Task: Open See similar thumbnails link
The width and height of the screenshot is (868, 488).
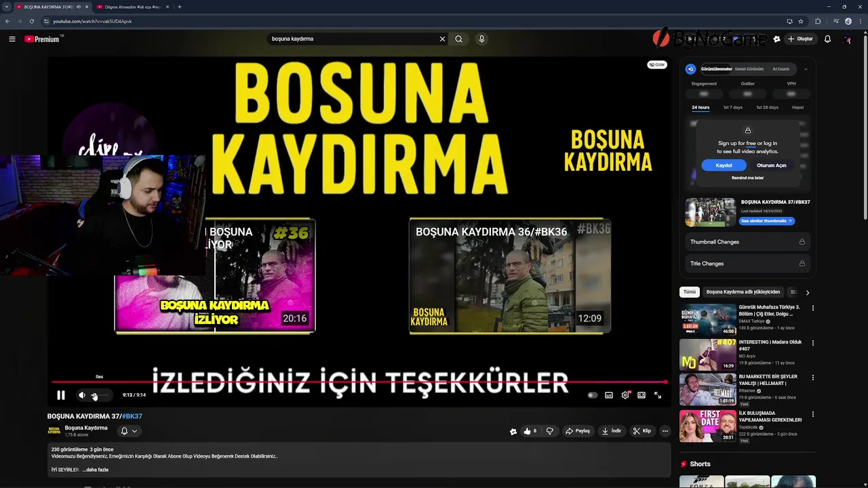Action: point(766,221)
